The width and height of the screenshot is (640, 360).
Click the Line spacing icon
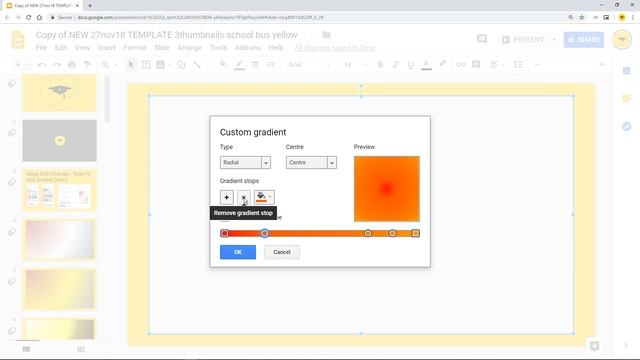pyautogui.click(x=518, y=64)
